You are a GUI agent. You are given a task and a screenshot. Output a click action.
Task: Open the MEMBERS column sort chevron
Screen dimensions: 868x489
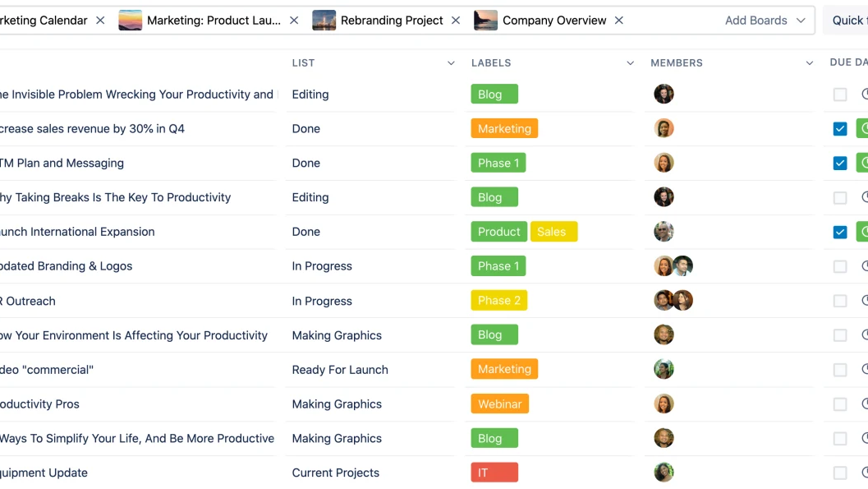(810, 63)
